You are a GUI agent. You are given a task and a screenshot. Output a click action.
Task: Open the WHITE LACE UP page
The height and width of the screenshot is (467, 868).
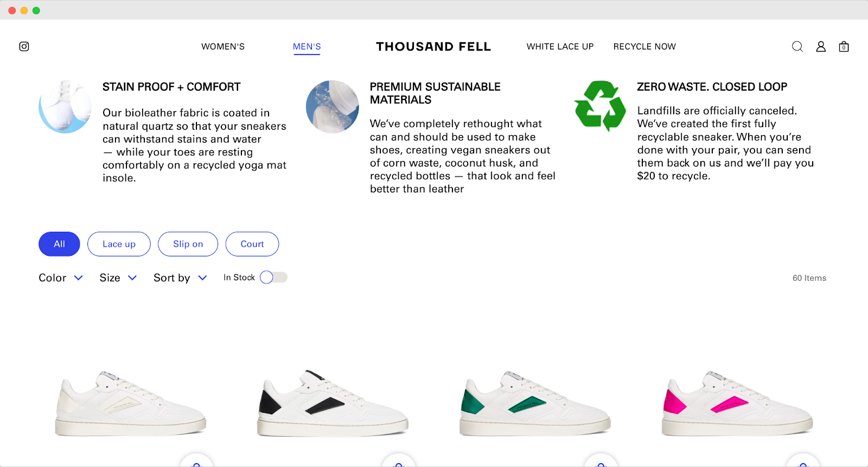(560, 47)
